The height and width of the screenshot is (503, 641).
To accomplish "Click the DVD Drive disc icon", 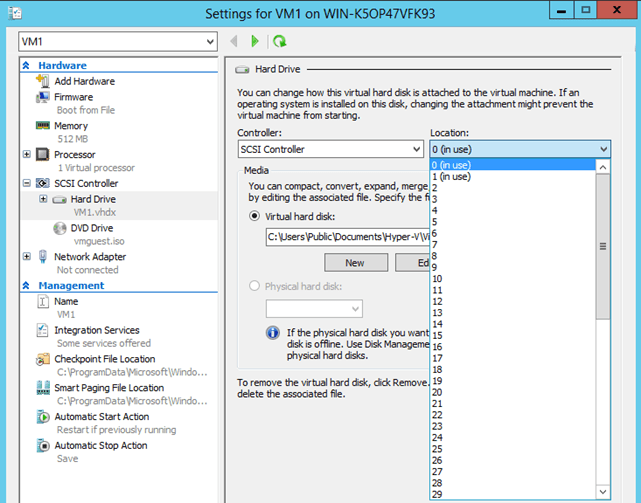I will [x=59, y=228].
